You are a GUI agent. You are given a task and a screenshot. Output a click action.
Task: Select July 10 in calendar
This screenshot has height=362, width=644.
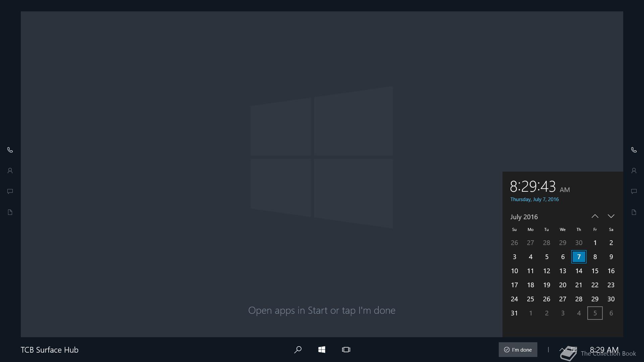click(515, 271)
